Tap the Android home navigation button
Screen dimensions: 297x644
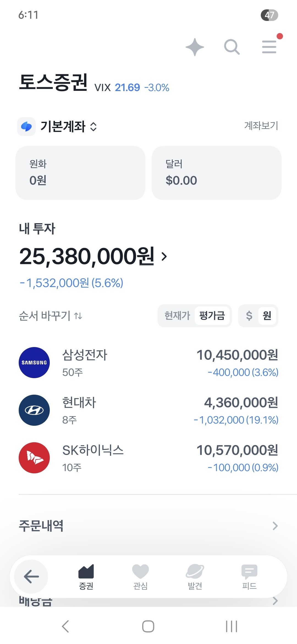148,626
